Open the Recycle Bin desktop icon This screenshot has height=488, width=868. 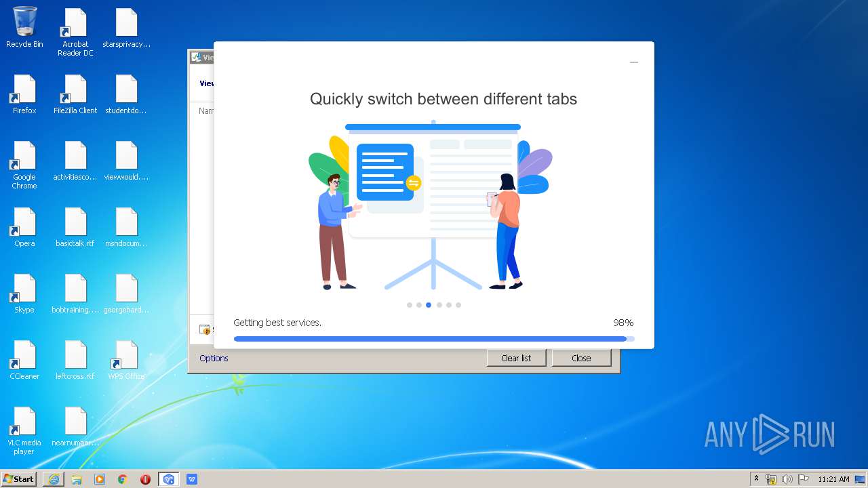tap(24, 27)
